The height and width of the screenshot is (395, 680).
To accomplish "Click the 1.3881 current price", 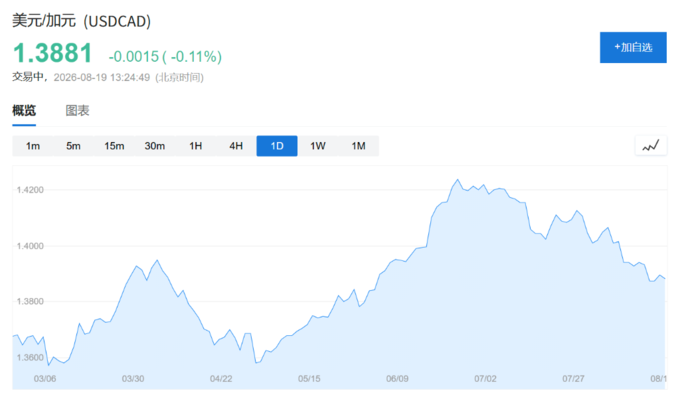I will [52, 53].
